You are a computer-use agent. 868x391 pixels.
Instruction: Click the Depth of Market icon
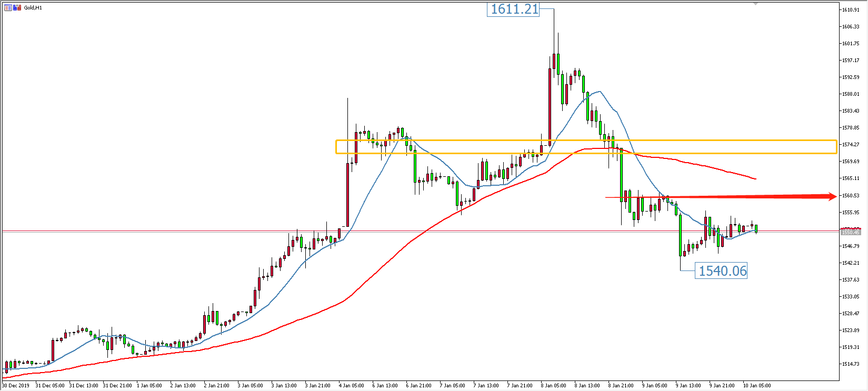(8, 8)
